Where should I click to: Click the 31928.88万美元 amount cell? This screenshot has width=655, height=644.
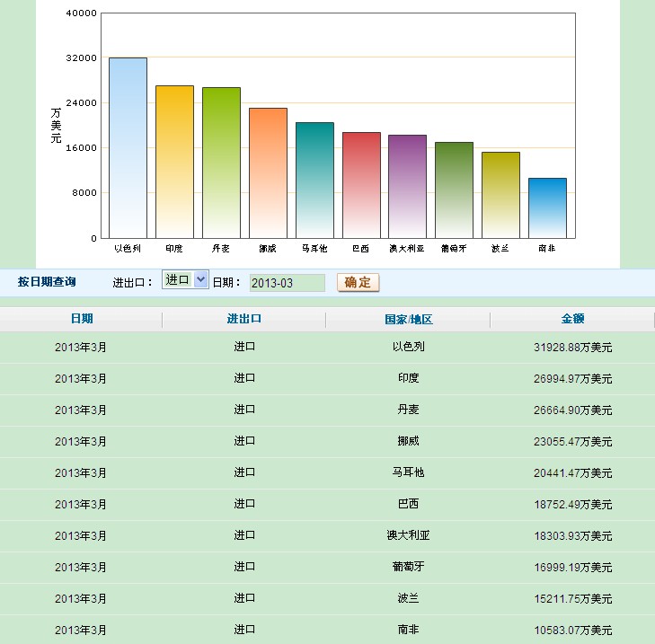(572, 347)
